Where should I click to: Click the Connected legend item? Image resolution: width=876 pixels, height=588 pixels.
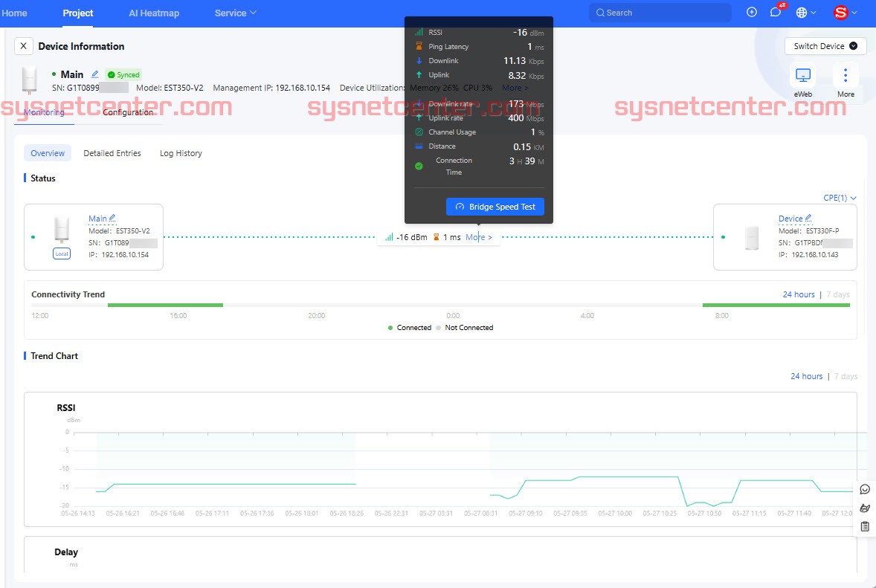410,328
